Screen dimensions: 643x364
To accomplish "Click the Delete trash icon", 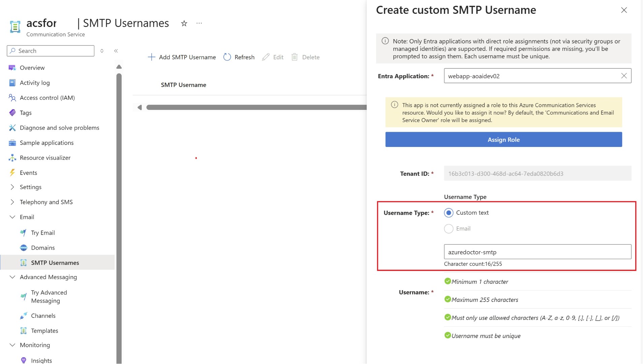I will pyautogui.click(x=295, y=57).
